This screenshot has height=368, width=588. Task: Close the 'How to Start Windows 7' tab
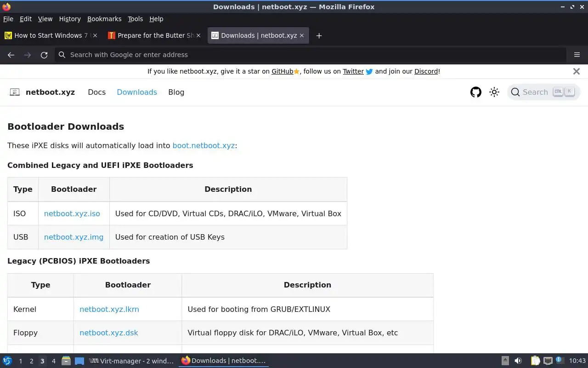coord(95,35)
